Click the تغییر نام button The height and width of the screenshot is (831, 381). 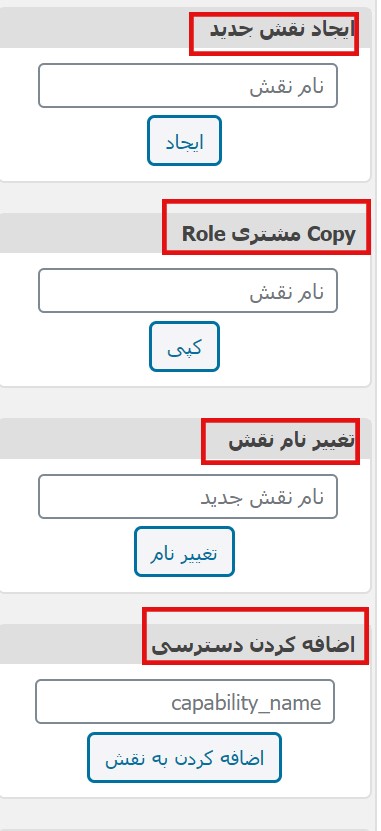184,552
